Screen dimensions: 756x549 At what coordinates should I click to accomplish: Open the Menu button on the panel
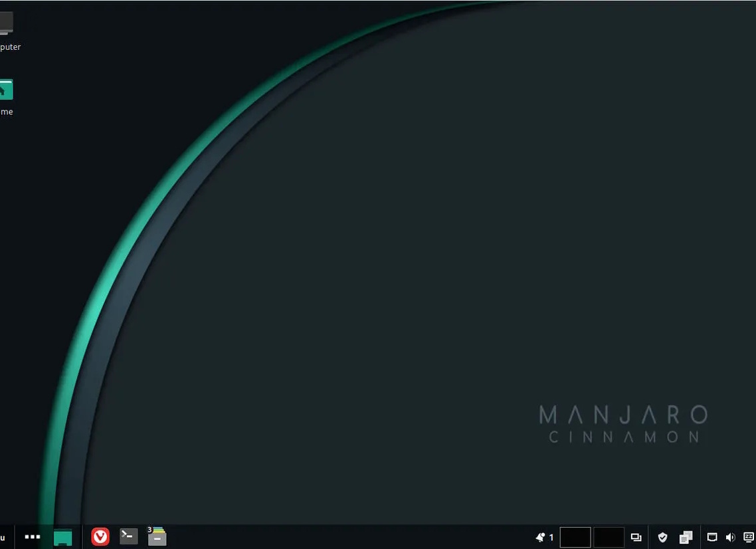pos(3,537)
